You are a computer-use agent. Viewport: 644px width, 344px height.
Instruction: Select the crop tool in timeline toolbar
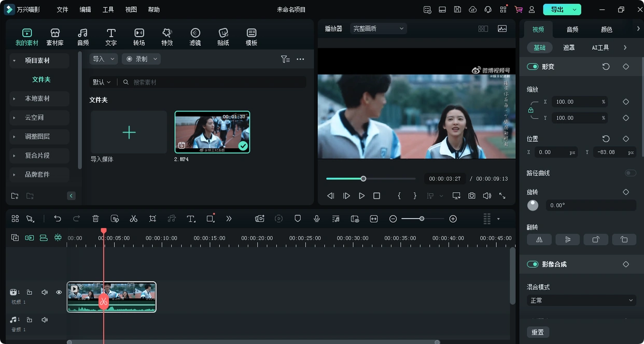152,219
